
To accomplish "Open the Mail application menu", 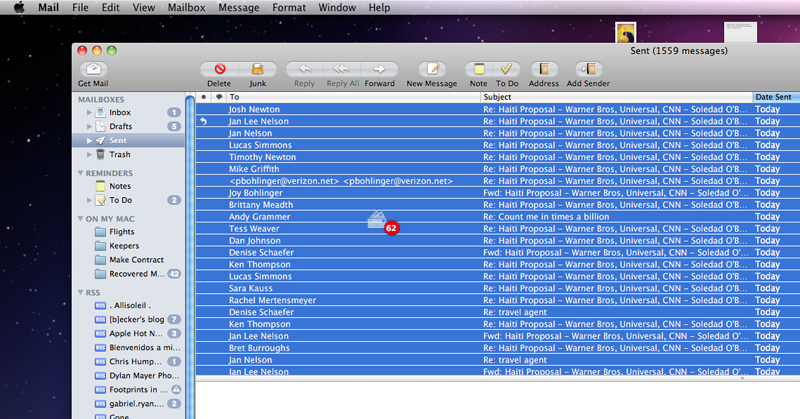I will (x=48, y=8).
